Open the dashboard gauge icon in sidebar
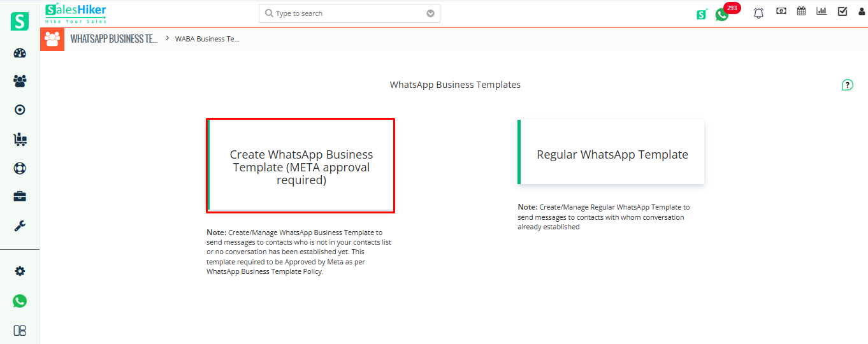The image size is (868, 344). pos(20,53)
